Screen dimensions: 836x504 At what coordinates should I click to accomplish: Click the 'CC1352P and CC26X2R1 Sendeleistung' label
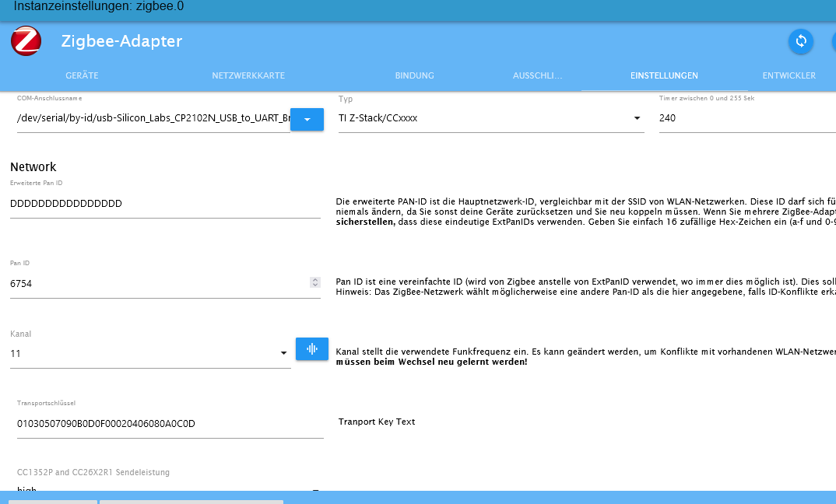pos(93,473)
